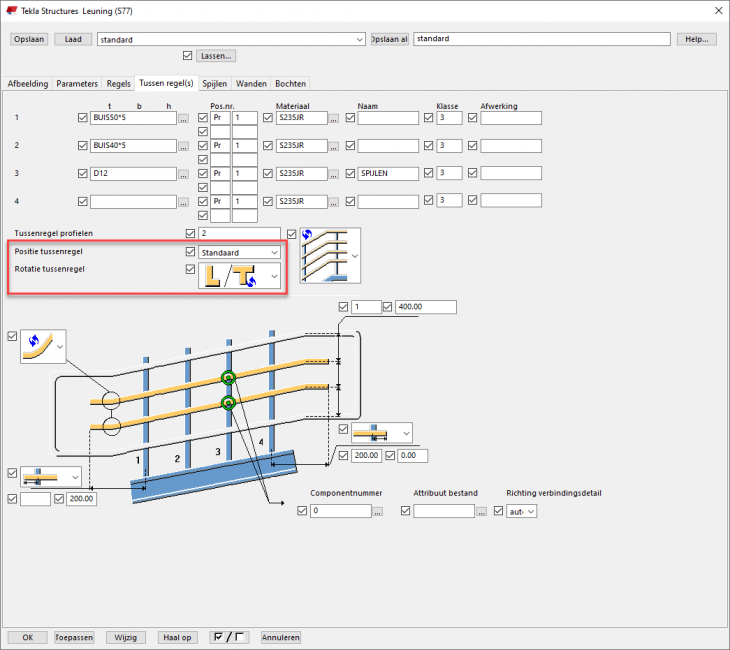Open material browser for row 3 S235JR
This screenshot has height=650, width=730.
[x=334, y=173]
